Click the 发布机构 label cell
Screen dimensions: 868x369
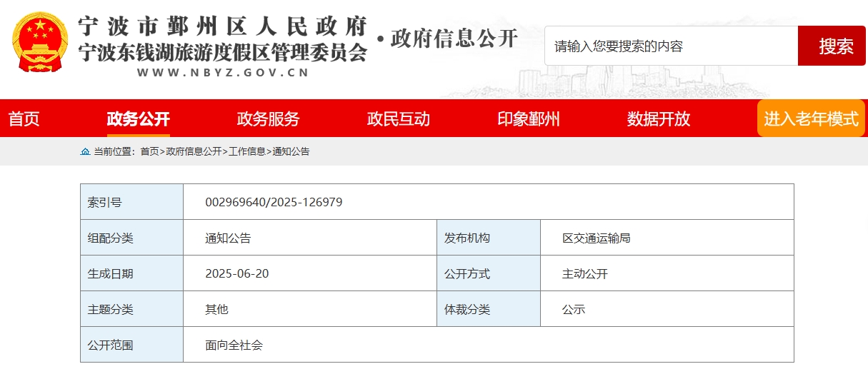coord(488,238)
